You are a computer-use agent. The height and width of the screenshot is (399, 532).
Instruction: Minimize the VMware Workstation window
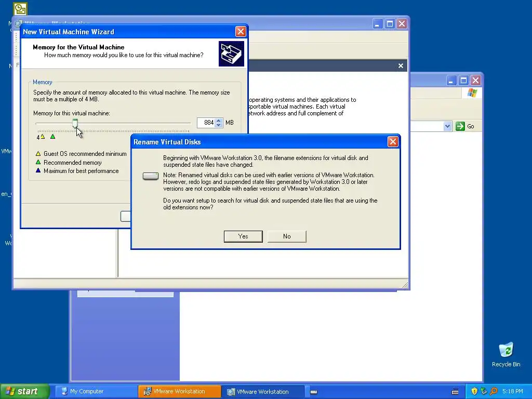[377, 24]
